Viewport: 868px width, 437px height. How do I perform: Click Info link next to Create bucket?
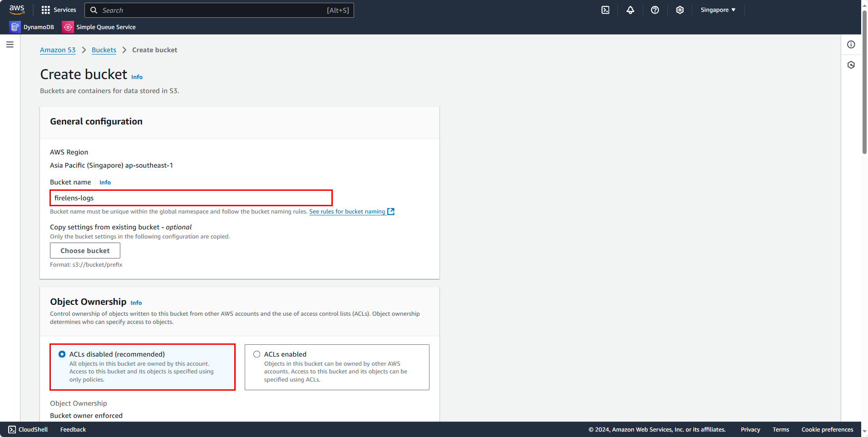point(137,77)
